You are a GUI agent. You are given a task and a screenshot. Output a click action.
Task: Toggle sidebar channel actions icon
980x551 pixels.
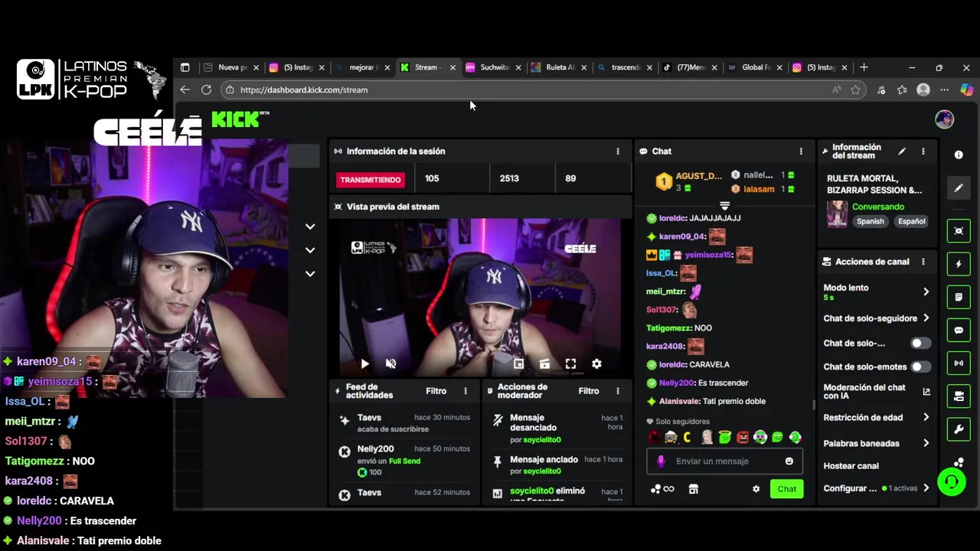click(959, 396)
